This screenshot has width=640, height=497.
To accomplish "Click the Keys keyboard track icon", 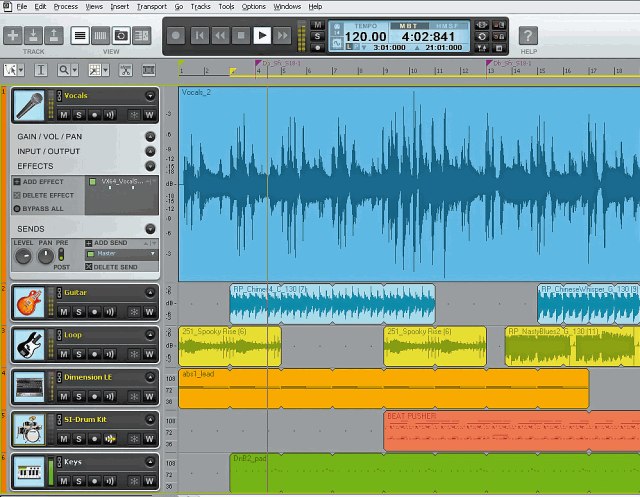I will point(29,472).
